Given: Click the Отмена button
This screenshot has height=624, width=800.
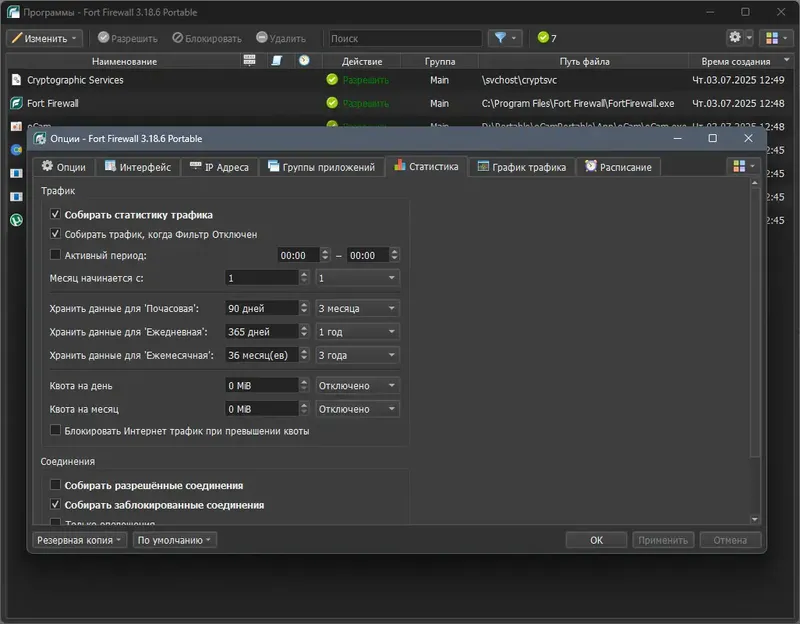Looking at the screenshot, I should tap(730, 540).
